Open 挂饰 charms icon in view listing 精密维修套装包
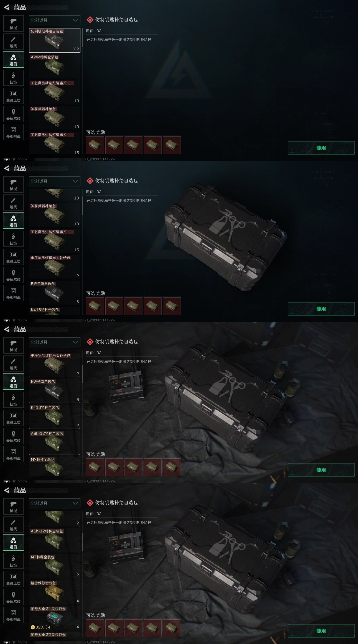Image resolution: width=358 pixels, height=644 pixels. click(13, 561)
